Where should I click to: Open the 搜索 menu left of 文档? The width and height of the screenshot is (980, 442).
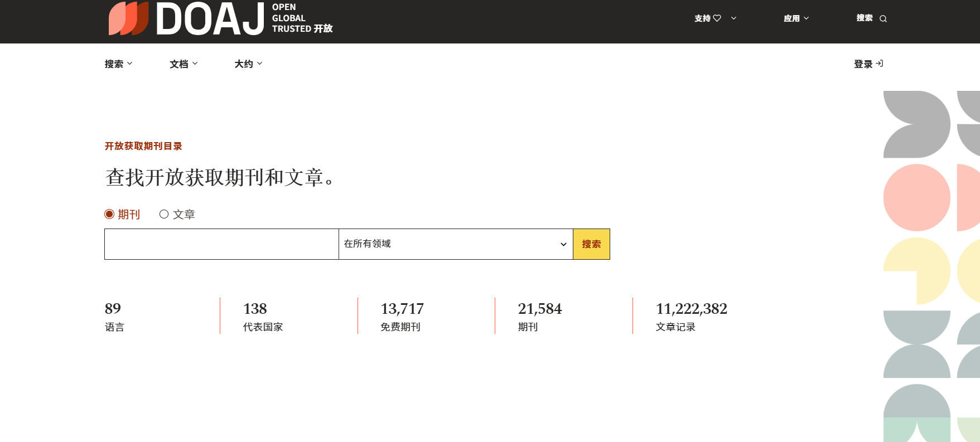point(118,64)
